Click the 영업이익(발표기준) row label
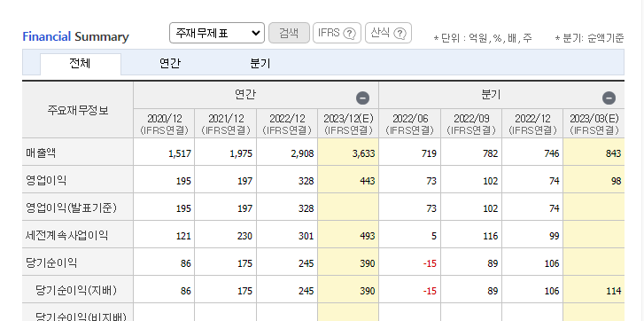The image size is (644, 321). [71, 208]
